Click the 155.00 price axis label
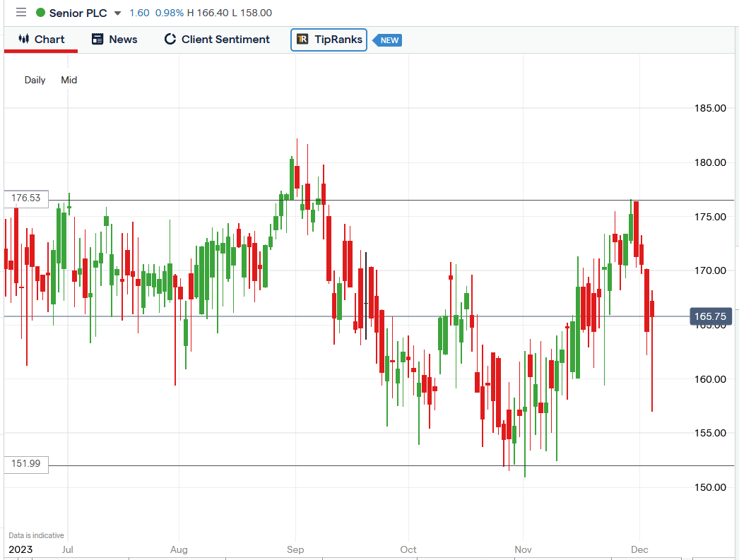The height and width of the screenshot is (560, 739). pyautogui.click(x=710, y=434)
